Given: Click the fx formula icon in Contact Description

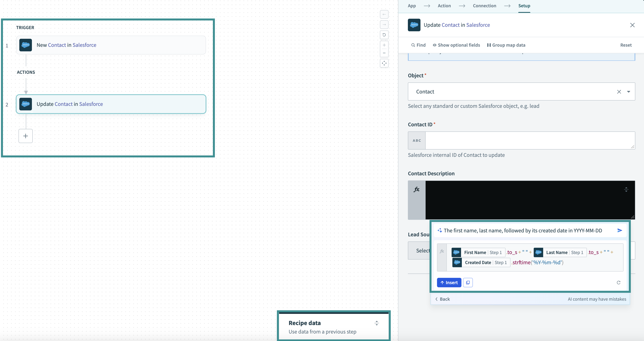Looking at the screenshot, I should (417, 189).
